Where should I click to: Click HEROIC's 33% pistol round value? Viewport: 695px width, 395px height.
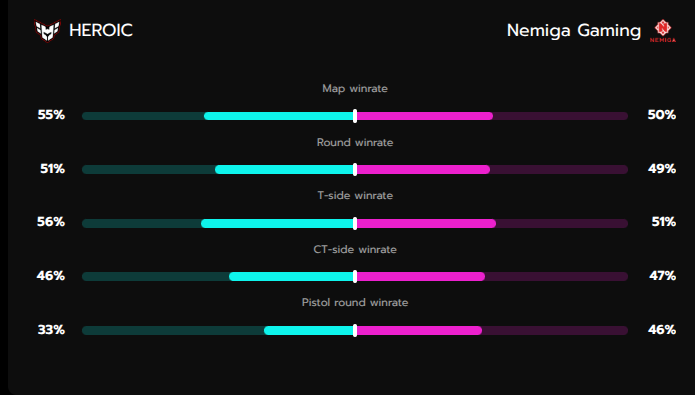51,330
